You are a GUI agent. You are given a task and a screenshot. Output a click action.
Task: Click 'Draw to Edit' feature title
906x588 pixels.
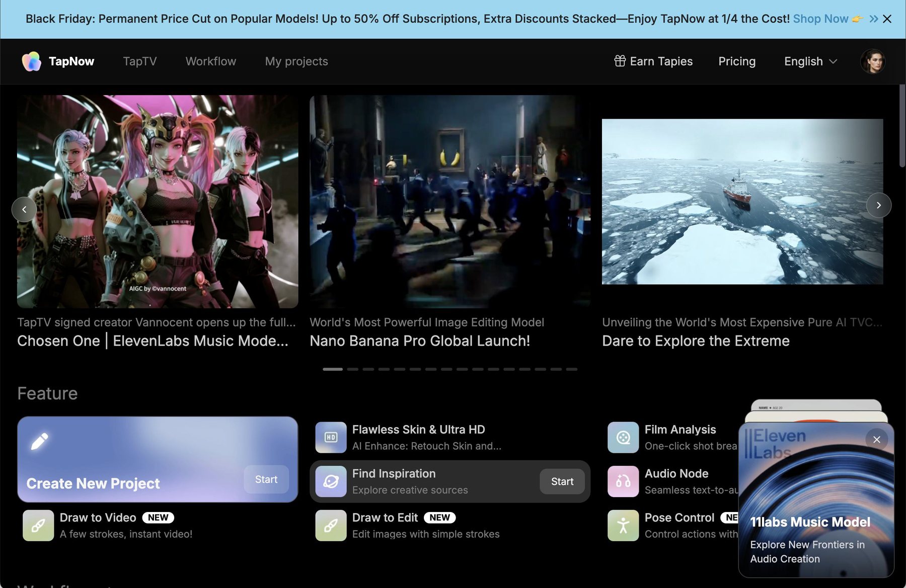pyautogui.click(x=385, y=518)
